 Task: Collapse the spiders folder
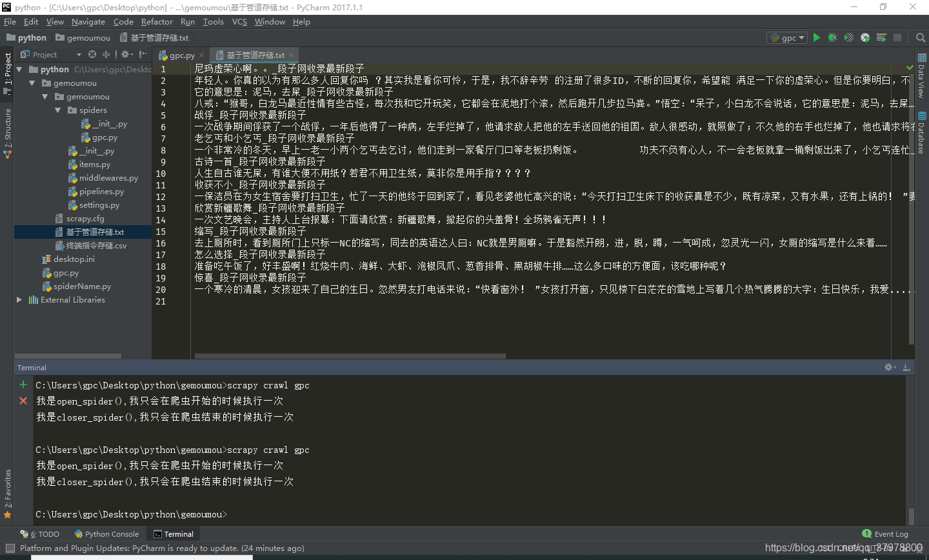[58, 110]
